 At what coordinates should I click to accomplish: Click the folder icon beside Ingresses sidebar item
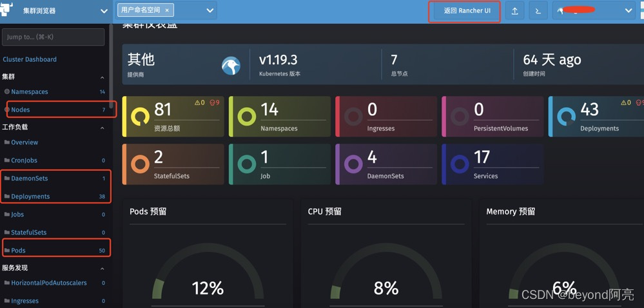pyautogui.click(x=6, y=301)
